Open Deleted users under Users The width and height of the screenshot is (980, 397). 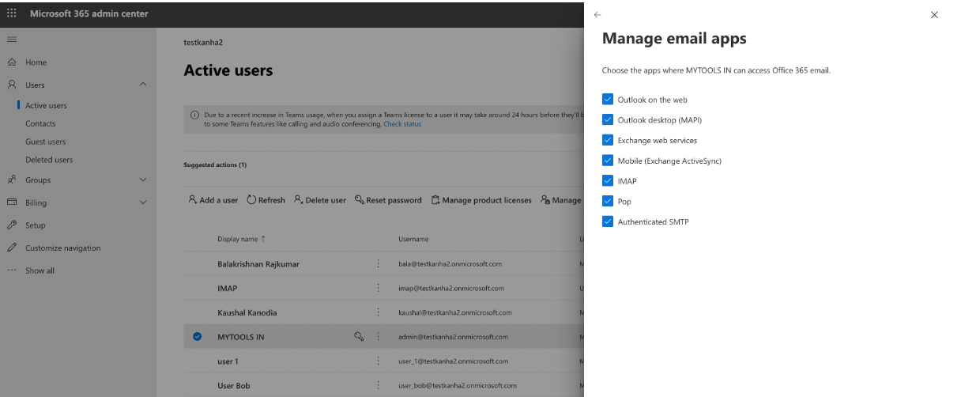click(49, 160)
